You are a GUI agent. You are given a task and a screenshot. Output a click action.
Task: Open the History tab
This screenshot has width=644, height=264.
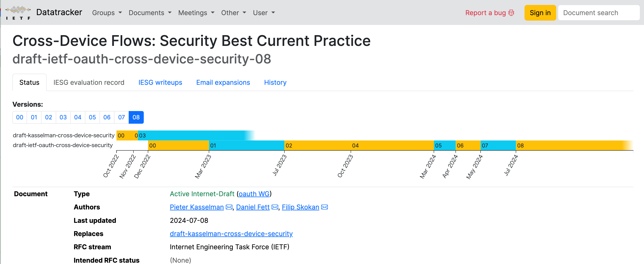[x=275, y=82]
